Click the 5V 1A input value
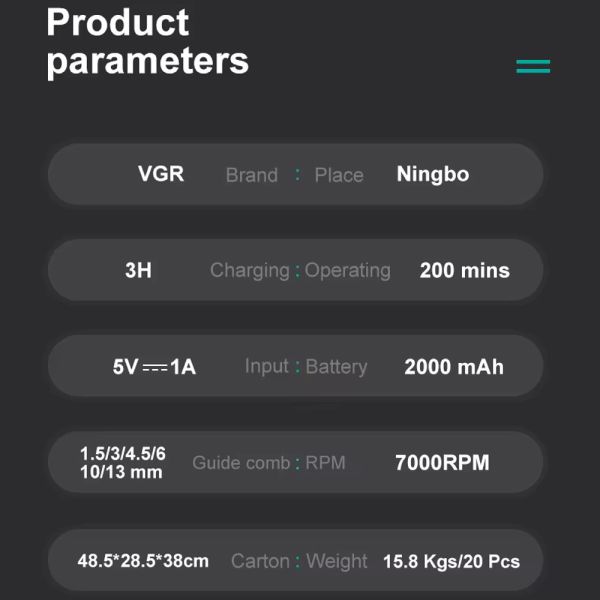The height and width of the screenshot is (600, 600). 154,367
